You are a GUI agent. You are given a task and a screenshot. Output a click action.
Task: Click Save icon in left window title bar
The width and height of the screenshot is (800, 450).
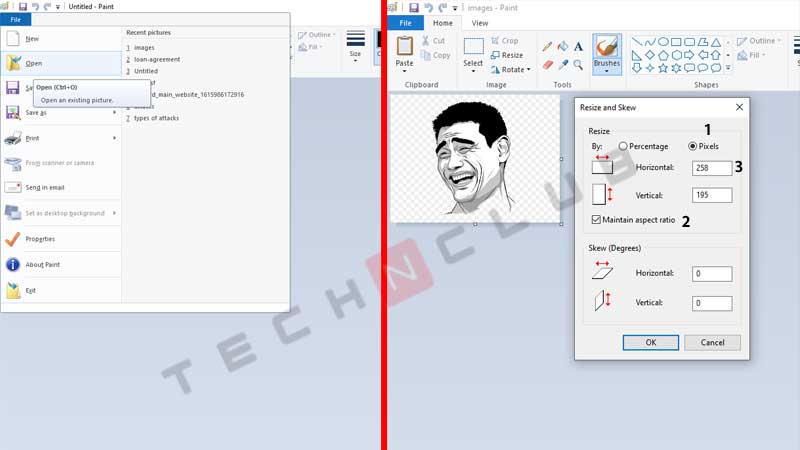click(23, 7)
